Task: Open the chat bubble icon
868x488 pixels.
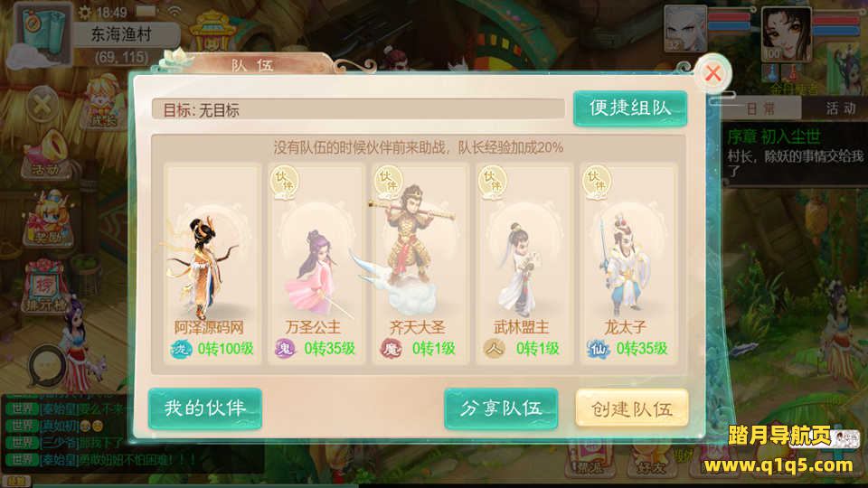Action: coord(48,366)
